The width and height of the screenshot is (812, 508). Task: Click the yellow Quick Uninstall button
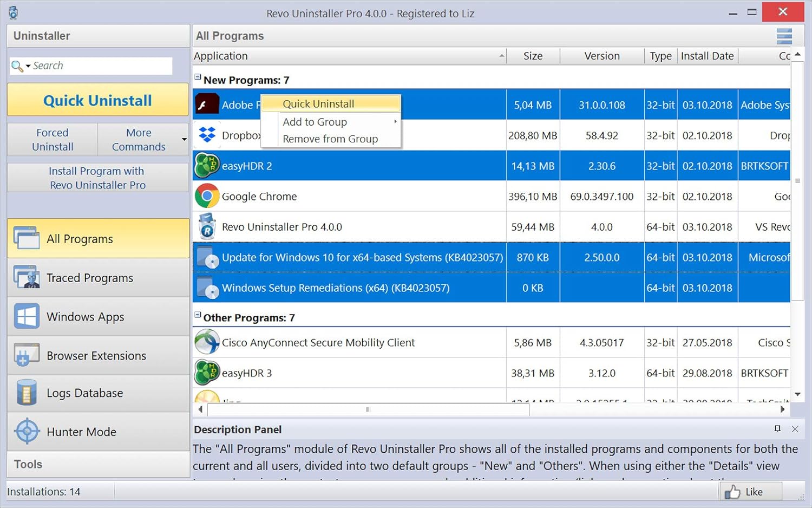coord(98,100)
